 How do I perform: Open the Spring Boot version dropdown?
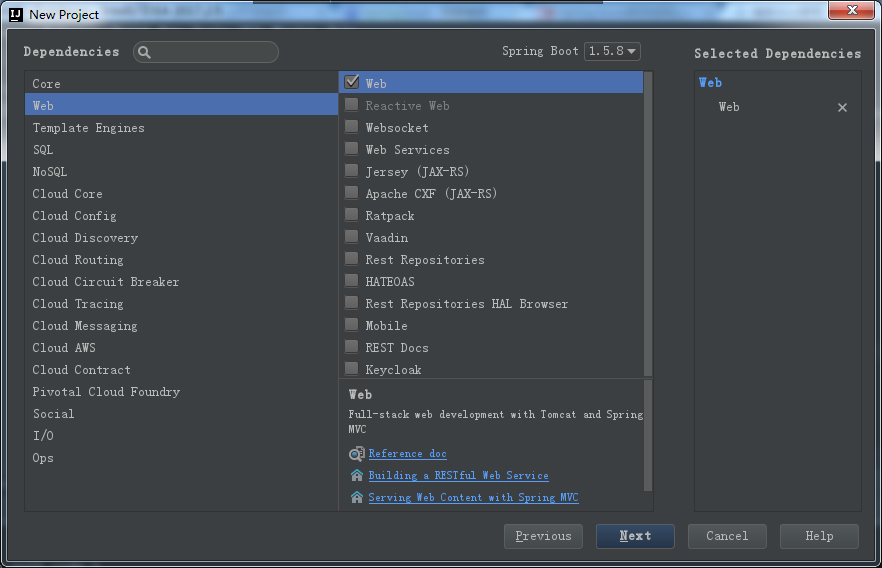point(612,51)
